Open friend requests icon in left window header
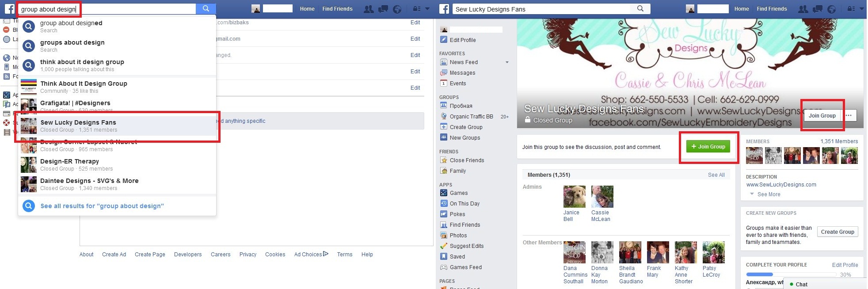 tap(368, 9)
